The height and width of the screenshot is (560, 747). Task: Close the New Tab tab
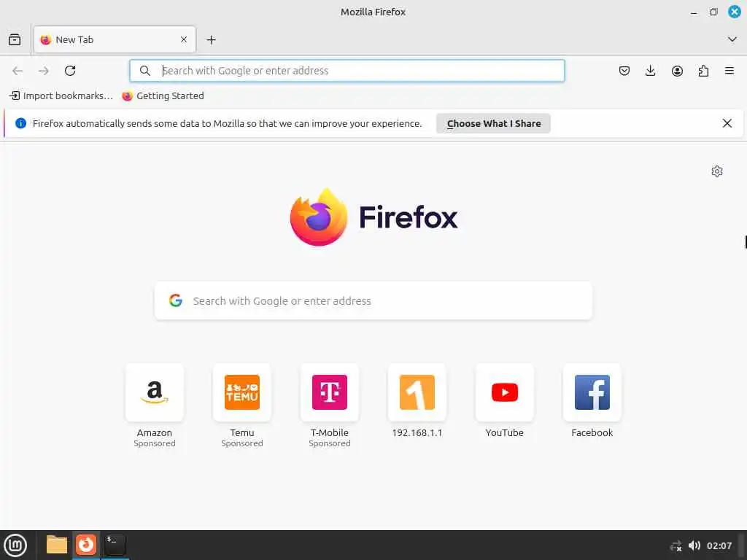pos(184,39)
